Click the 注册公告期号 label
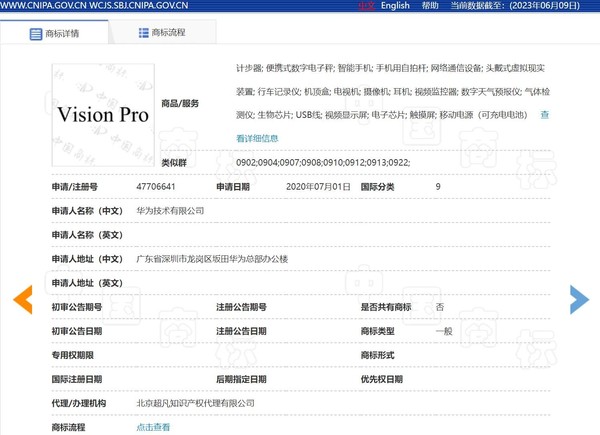The height and width of the screenshot is (435, 600). click(x=241, y=307)
